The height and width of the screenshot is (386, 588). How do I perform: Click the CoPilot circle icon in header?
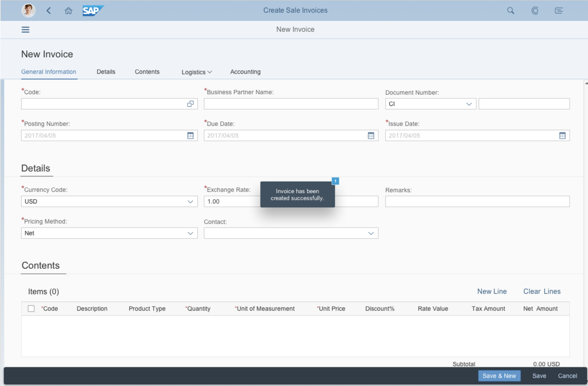[535, 11]
